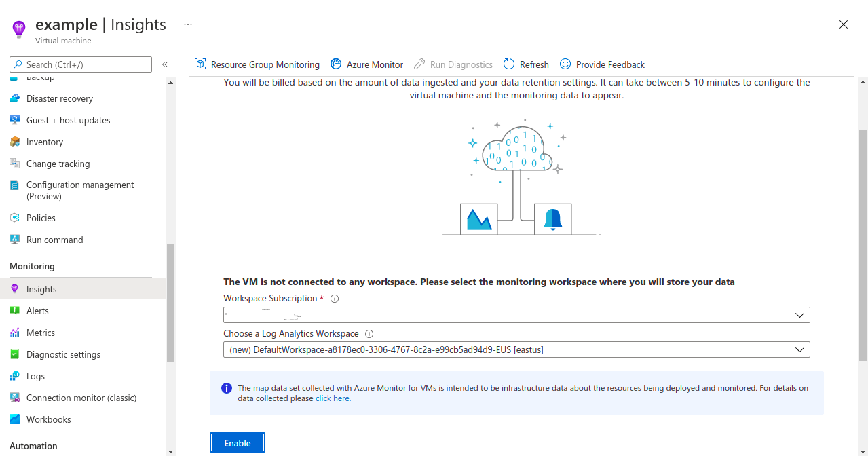The height and width of the screenshot is (456, 868).
Task: Click the Insights lightbulb icon in the page header
Action: [19, 29]
